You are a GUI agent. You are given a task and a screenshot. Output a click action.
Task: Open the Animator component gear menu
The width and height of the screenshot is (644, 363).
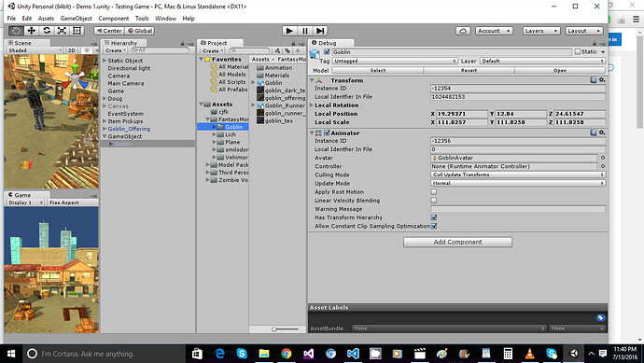[602, 133]
